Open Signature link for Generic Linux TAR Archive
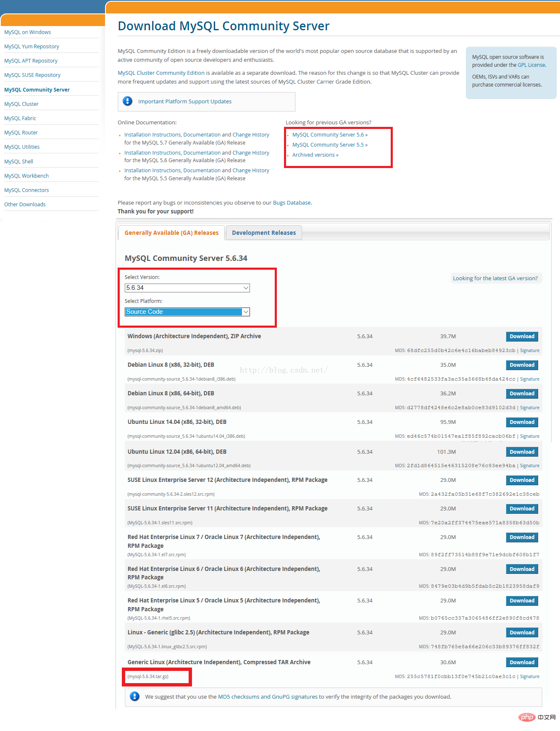Screen dimensions: 560x731 529,676
